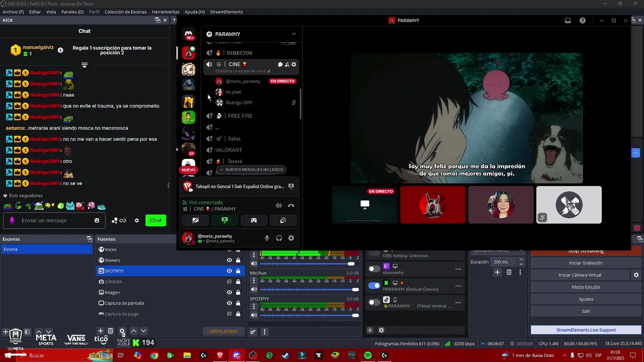This screenshot has width=644, height=362.
Task: Click Enviar un mensaje chat field
Action: 54,220
